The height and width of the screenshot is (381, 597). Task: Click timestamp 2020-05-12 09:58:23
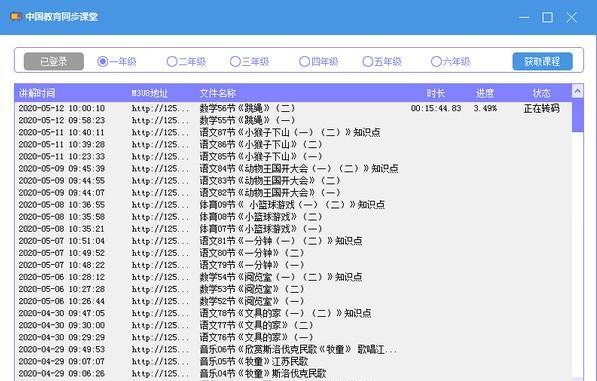tap(62, 120)
